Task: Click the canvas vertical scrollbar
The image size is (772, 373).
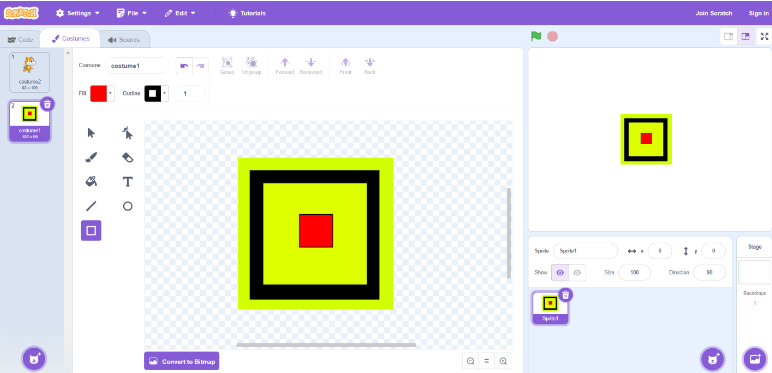Action: (509, 233)
